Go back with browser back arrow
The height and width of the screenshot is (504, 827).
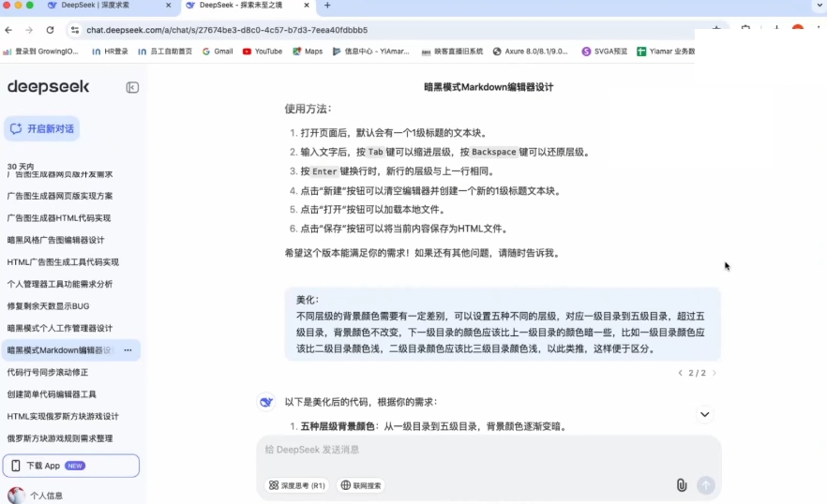9,30
